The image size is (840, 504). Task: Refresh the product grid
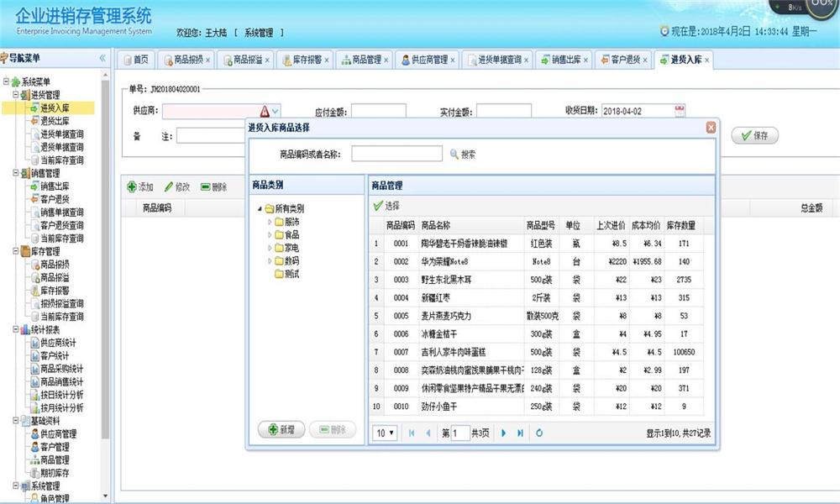click(x=539, y=433)
